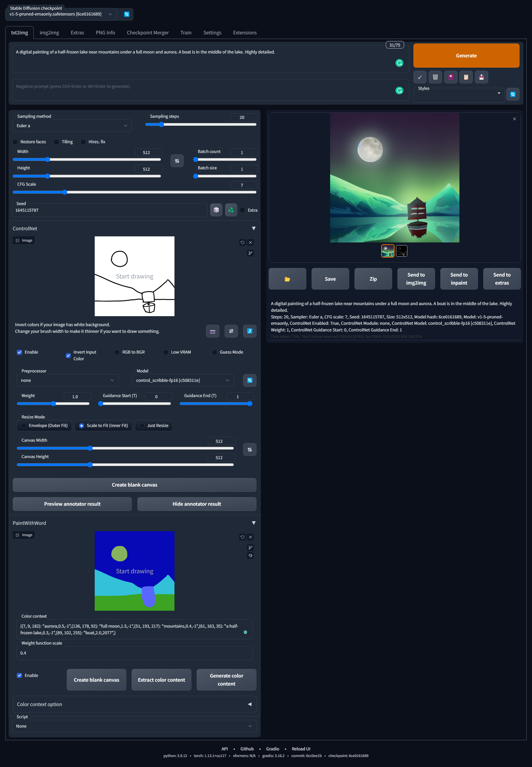Screen dimensions: 532x767
Task: Swap width and height values
Action: coord(177,161)
